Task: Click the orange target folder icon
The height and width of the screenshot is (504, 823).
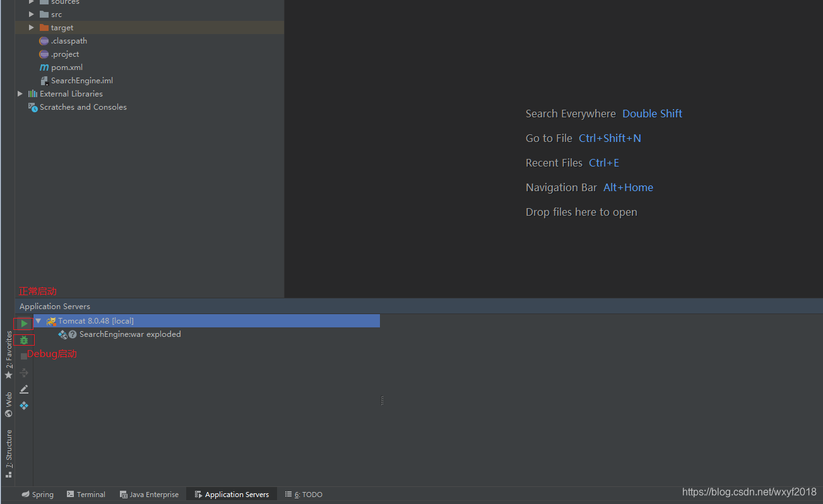Action: [x=44, y=28]
